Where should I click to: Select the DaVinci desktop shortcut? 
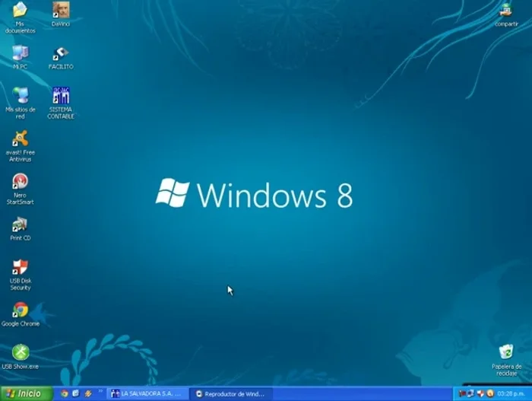(60, 11)
